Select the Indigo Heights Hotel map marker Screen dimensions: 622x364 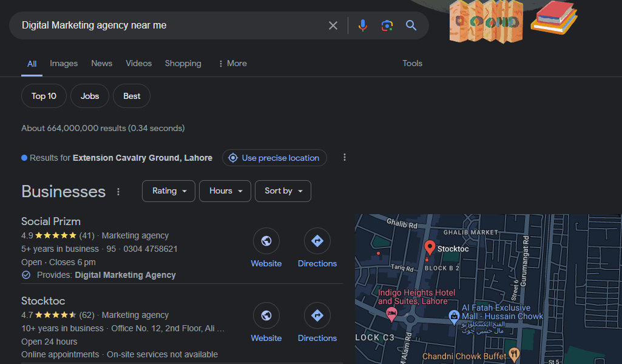click(x=391, y=314)
